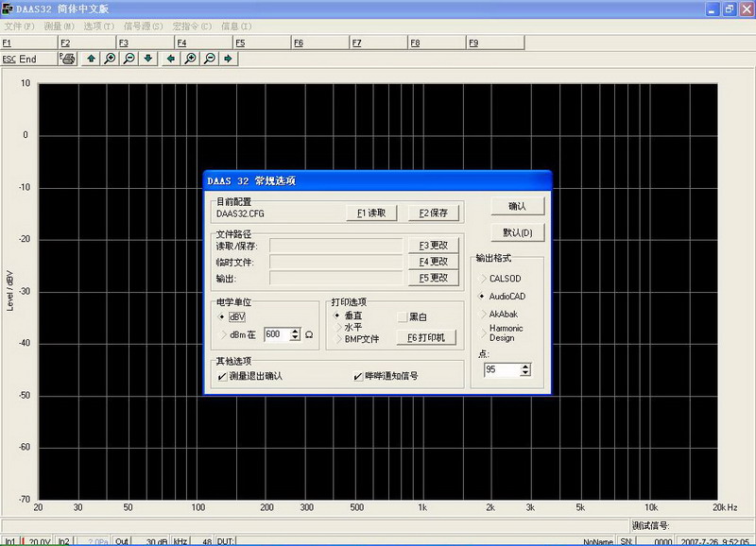Toggle the 测量退出确认 checkbox
Viewport: 756px width, 546px height.
pyautogui.click(x=222, y=376)
